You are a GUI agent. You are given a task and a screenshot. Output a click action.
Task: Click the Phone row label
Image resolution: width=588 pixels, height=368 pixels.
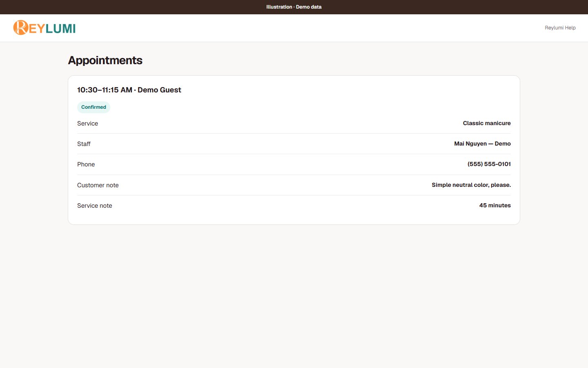(x=86, y=164)
